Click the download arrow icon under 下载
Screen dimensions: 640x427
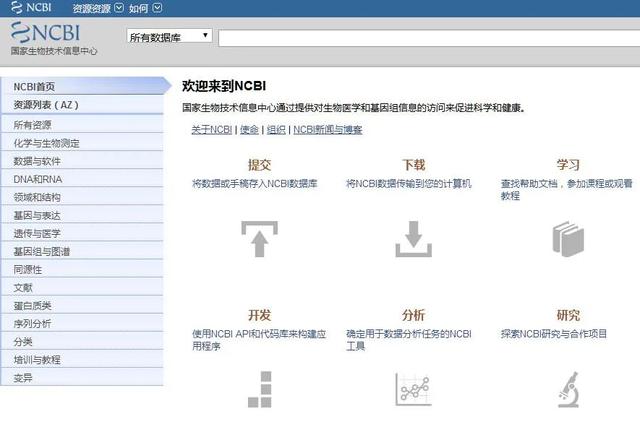(x=413, y=239)
